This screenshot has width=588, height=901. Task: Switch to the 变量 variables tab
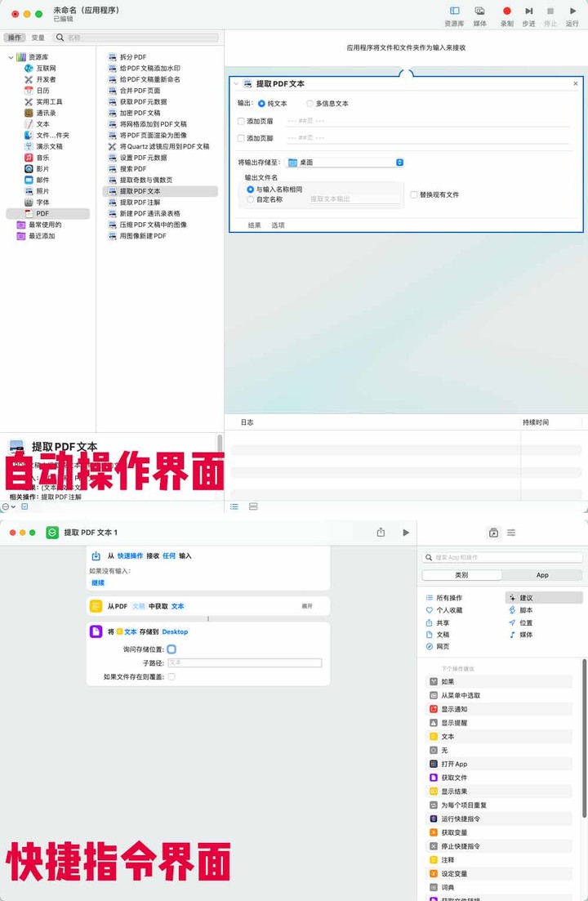(38, 38)
